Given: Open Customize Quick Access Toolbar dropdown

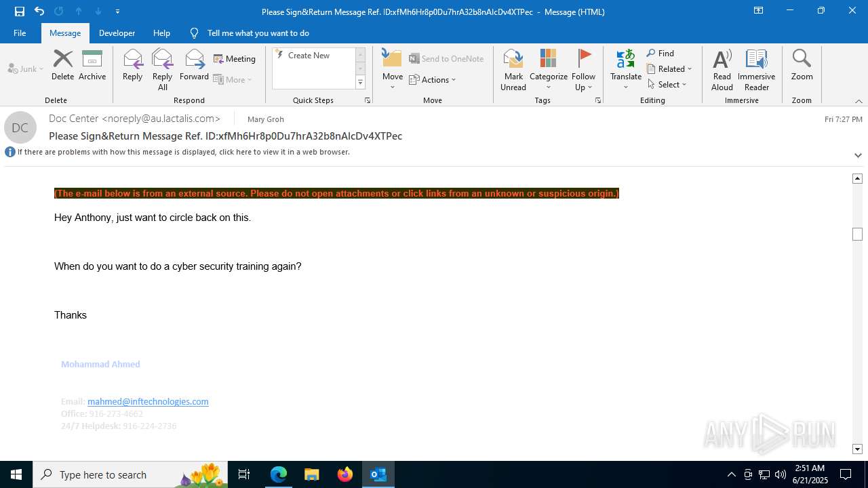Looking at the screenshot, I should coord(117,12).
